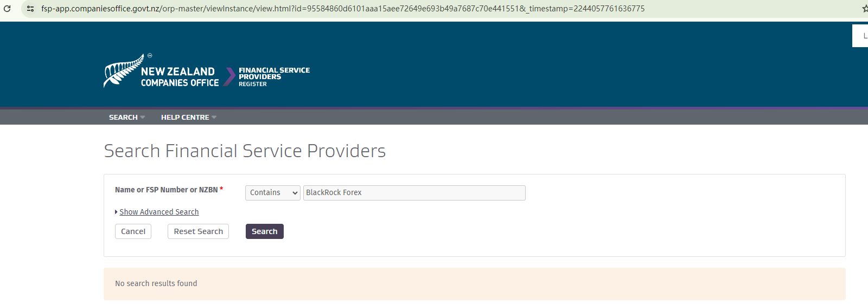View site information icon in address bar
The width and height of the screenshot is (868, 304).
pyautogui.click(x=30, y=9)
